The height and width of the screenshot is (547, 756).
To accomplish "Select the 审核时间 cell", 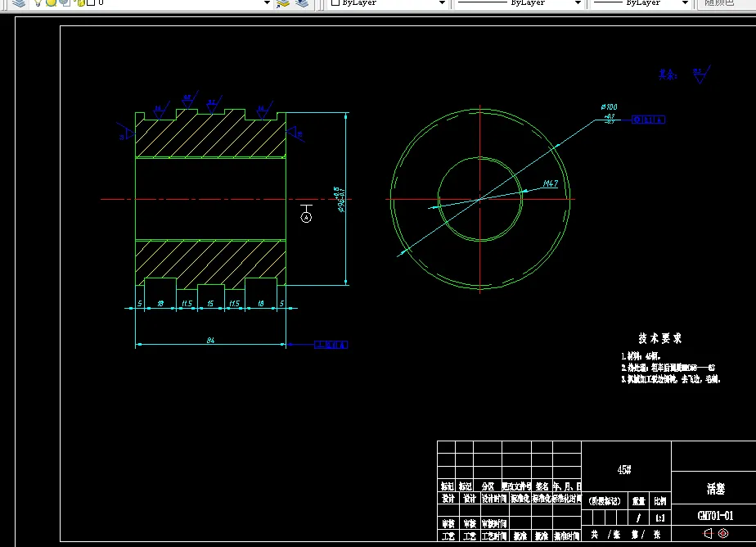I will [494, 523].
